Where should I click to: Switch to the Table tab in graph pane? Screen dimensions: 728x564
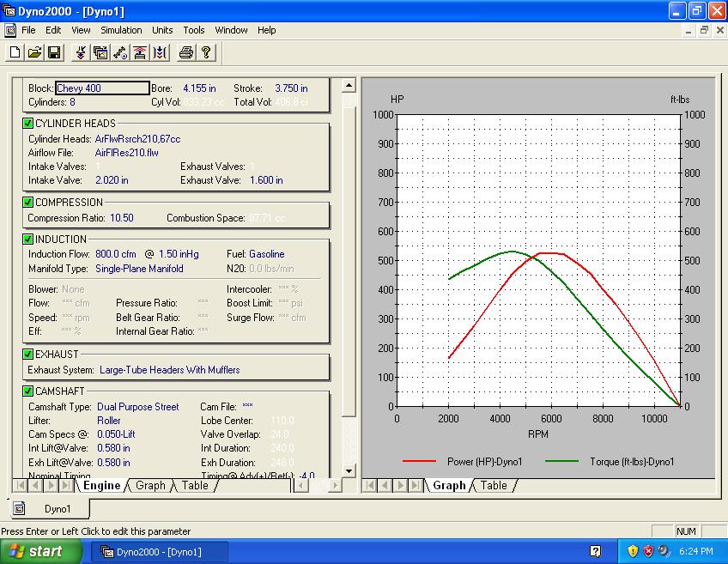[x=494, y=486]
